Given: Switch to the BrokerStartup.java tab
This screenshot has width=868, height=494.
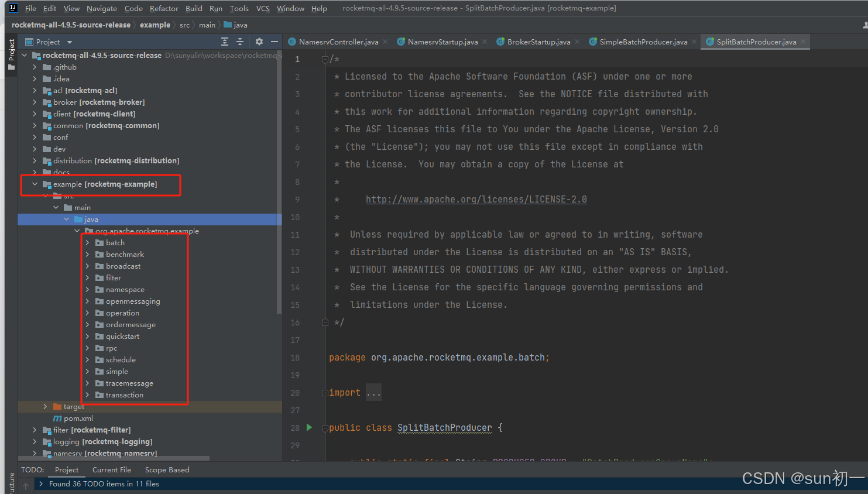Looking at the screenshot, I should (x=539, y=42).
